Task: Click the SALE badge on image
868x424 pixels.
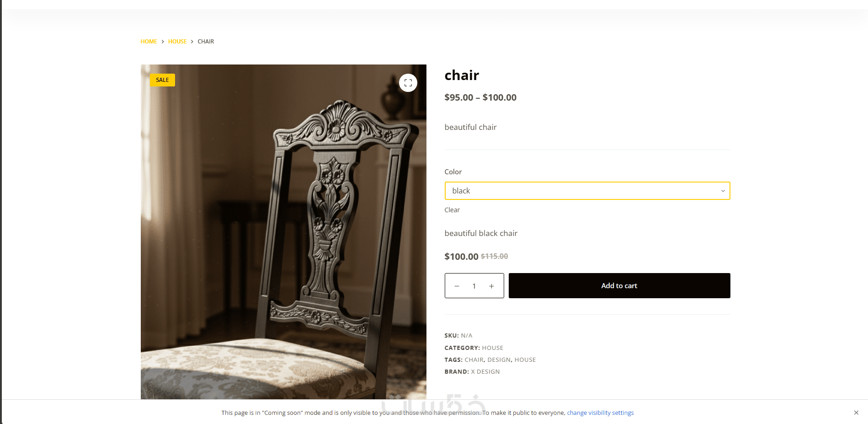Action: coord(162,80)
